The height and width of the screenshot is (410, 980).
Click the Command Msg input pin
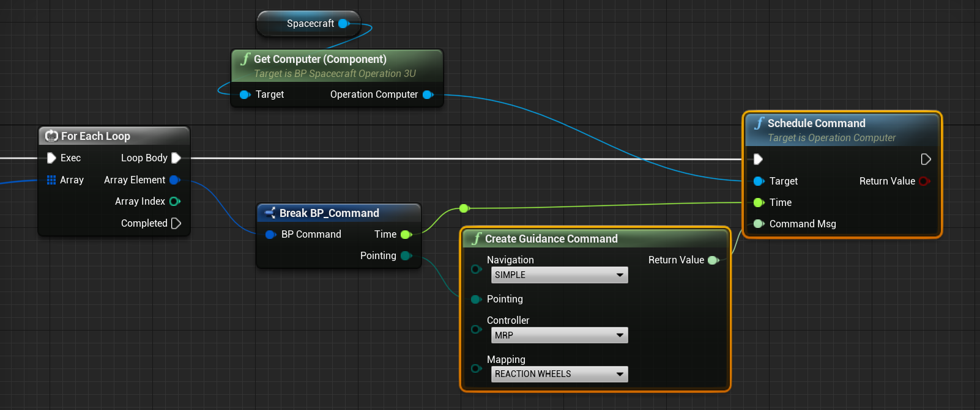tap(759, 224)
